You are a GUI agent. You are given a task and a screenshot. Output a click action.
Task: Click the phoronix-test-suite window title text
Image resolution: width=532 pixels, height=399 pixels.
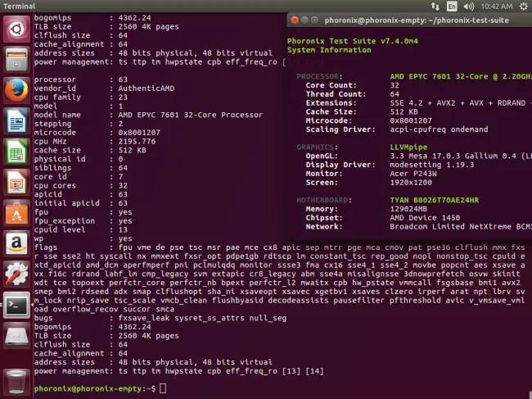pyautogui.click(x=417, y=20)
